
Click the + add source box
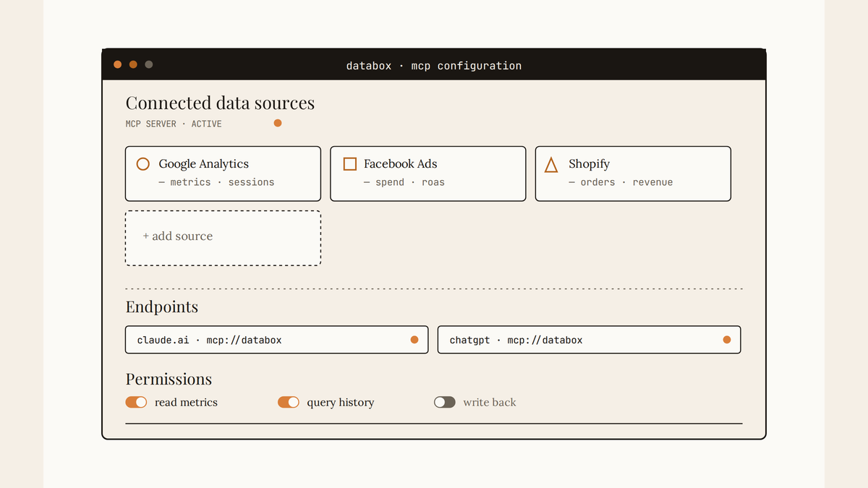223,238
